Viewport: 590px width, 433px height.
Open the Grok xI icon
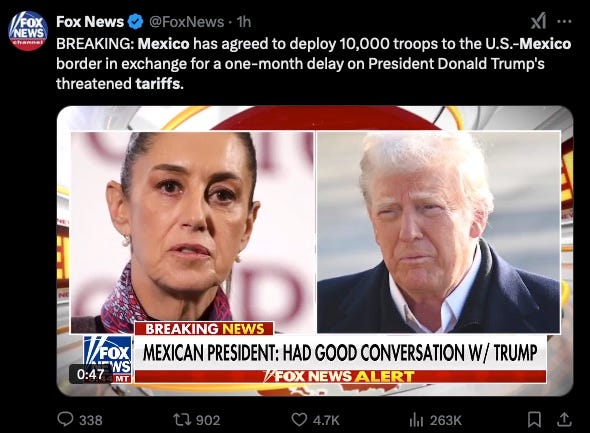(x=538, y=21)
